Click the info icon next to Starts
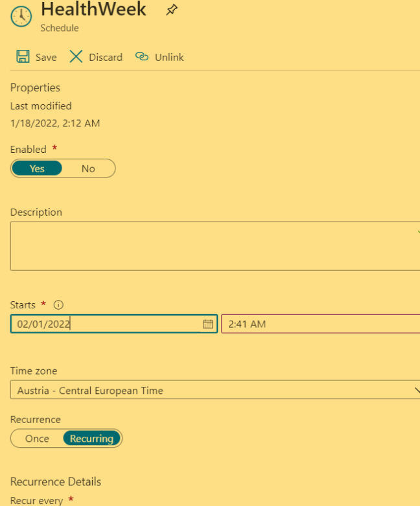This screenshot has height=506, width=420. [58, 305]
